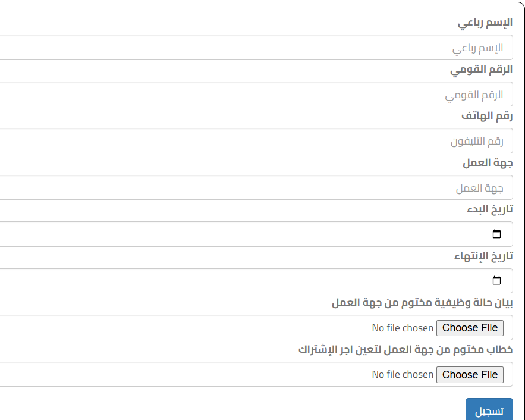Click the الإسم رباعي field label
Viewport: 525px width, 420px height.
click(485, 23)
